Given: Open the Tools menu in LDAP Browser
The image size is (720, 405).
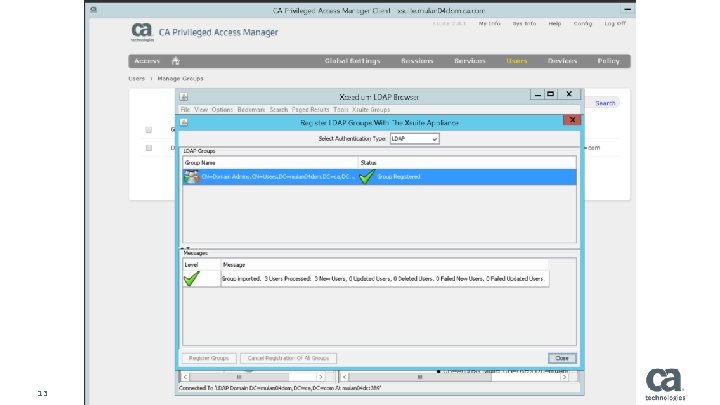Looking at the screenshot, I should [340, 110].
